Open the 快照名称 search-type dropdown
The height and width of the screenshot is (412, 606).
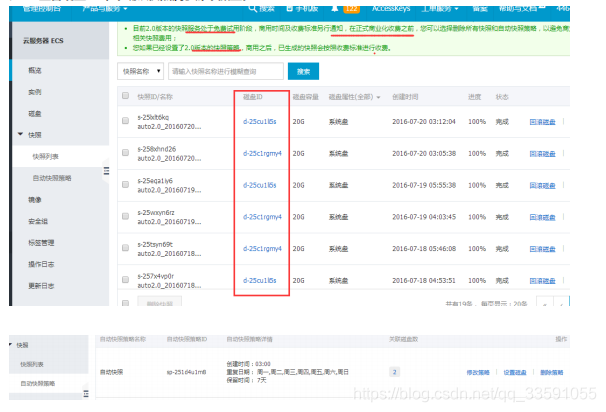click(141, 71)
